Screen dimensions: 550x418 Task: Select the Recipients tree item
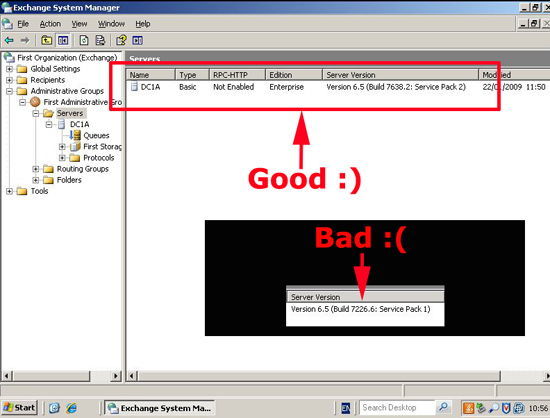48,80
